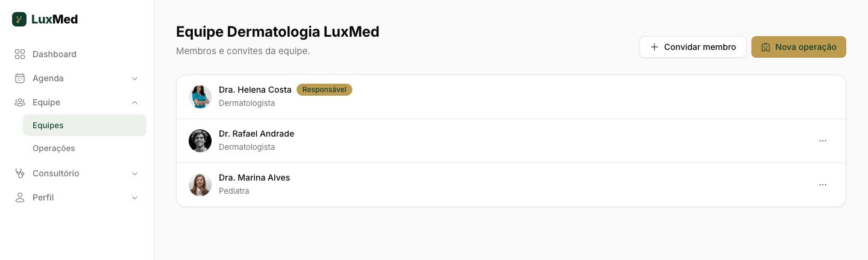This screenshot has width=868, height=260.
Task: Open options menu for Dr. Rafael Andrade
Action: tap(823, 141)
